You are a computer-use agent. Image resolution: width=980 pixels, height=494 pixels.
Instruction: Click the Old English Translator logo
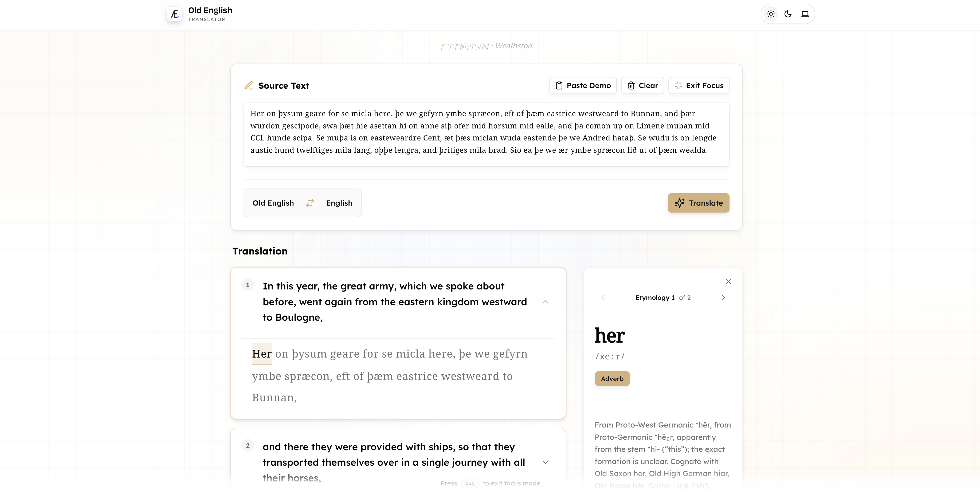pyautogui.click(x=174, y=14)
